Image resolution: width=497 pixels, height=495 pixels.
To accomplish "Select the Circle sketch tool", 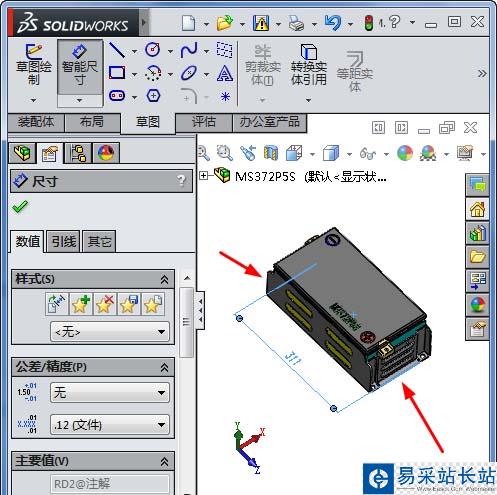I will point(153,50).
